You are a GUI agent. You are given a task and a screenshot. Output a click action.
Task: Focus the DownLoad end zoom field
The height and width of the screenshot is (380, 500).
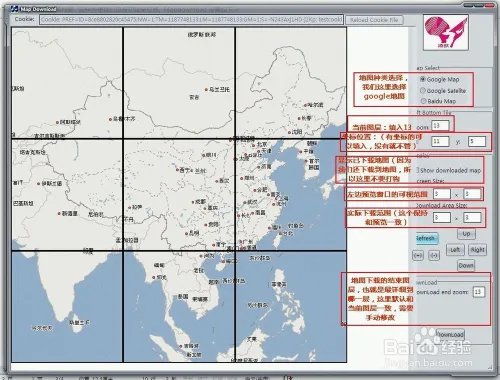478,292
